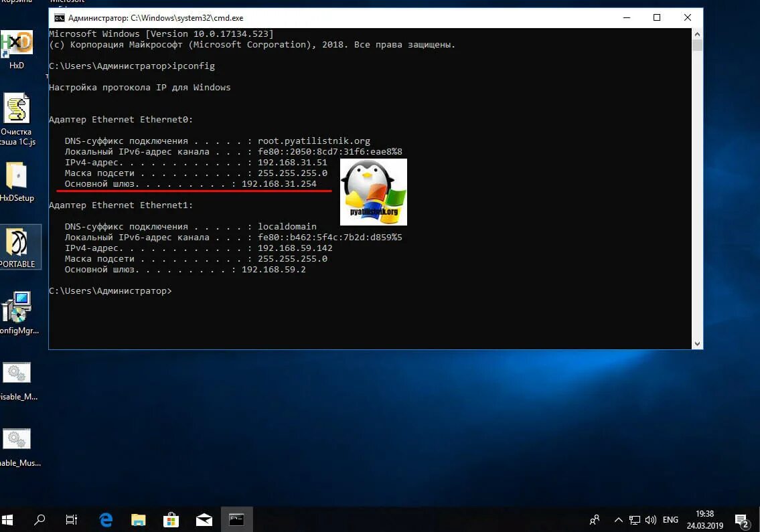The width and height of the screenshot is (760, 532).
Task: Click the cmd scrollbar down arrow
Action: point(697,343)
